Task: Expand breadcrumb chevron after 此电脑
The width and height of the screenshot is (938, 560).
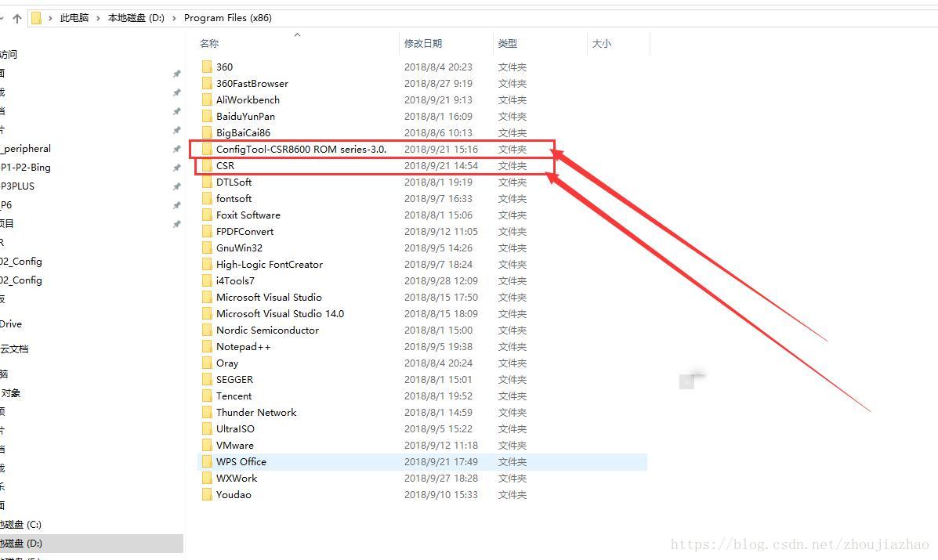Action: (x=98, y=19)
